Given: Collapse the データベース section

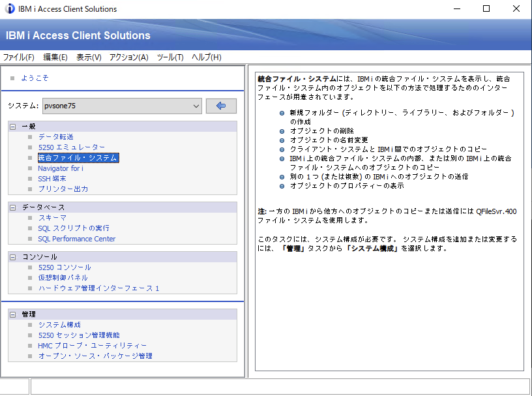Looking at the screenshot, I should tap(13, 207).
